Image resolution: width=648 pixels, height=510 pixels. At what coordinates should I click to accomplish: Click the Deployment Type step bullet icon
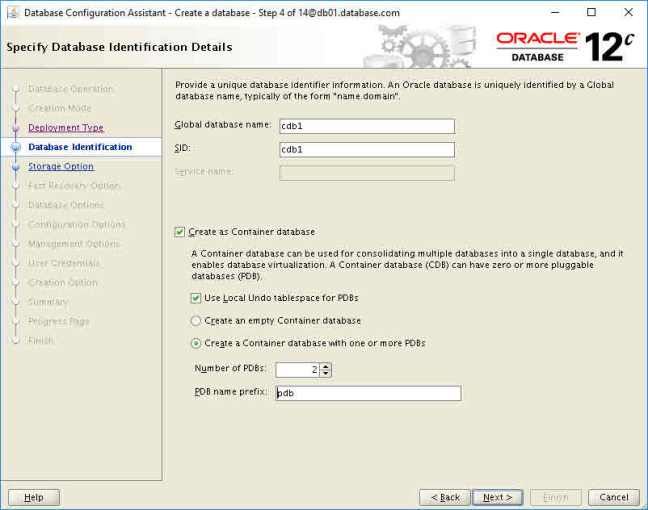15,128
